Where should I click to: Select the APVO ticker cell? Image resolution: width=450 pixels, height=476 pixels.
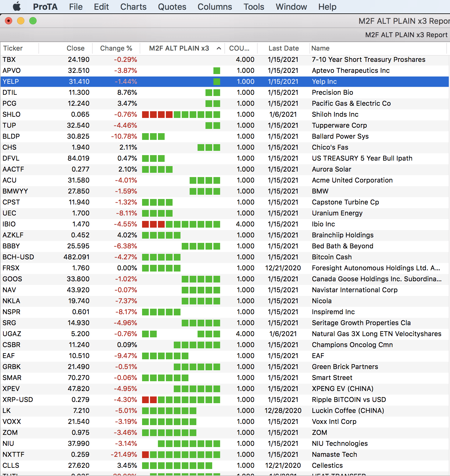pos(11,70)
